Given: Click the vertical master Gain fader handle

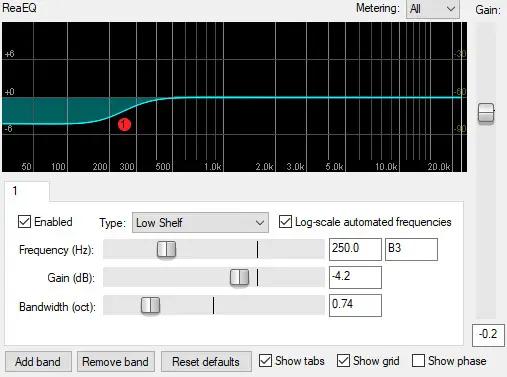Looking at the screenshot, I should coord(486,113).
